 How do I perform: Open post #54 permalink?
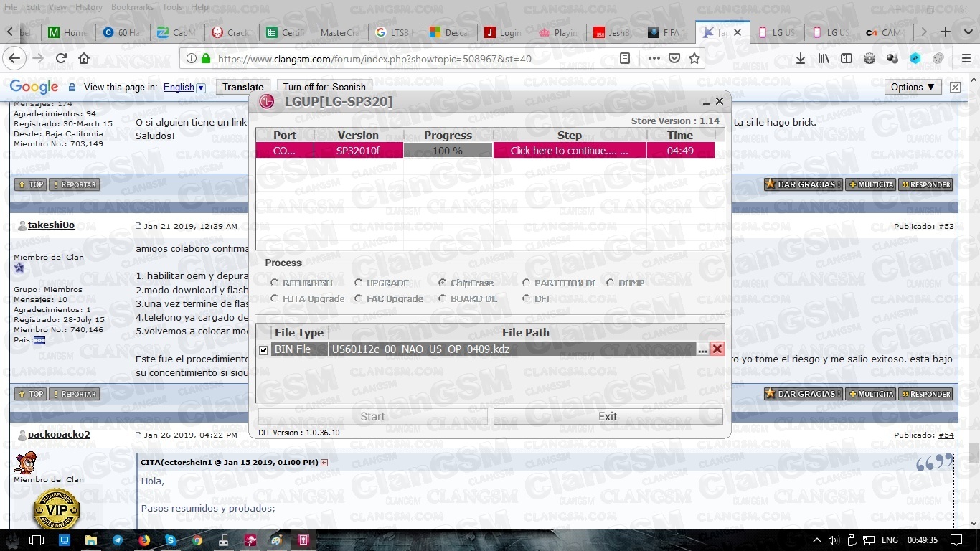946,435
